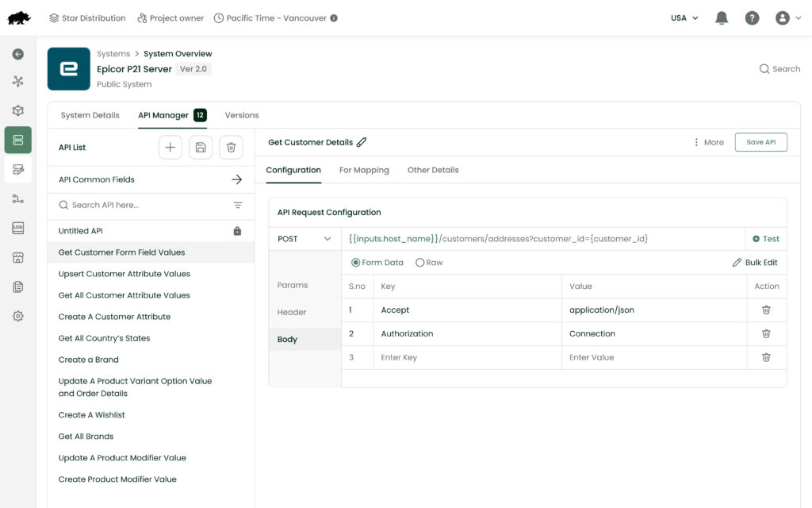Click the trash icon in API List header

coord(231,147)
